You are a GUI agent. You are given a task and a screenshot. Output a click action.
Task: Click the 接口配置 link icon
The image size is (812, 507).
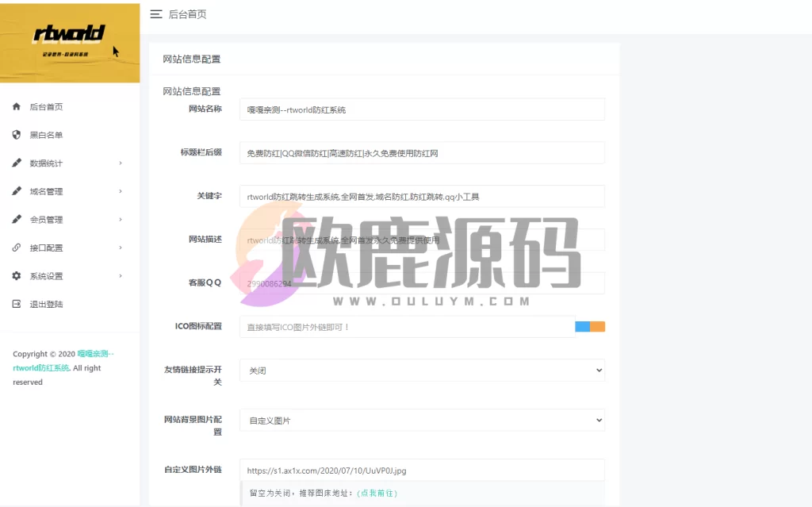(x=15, y=247)
